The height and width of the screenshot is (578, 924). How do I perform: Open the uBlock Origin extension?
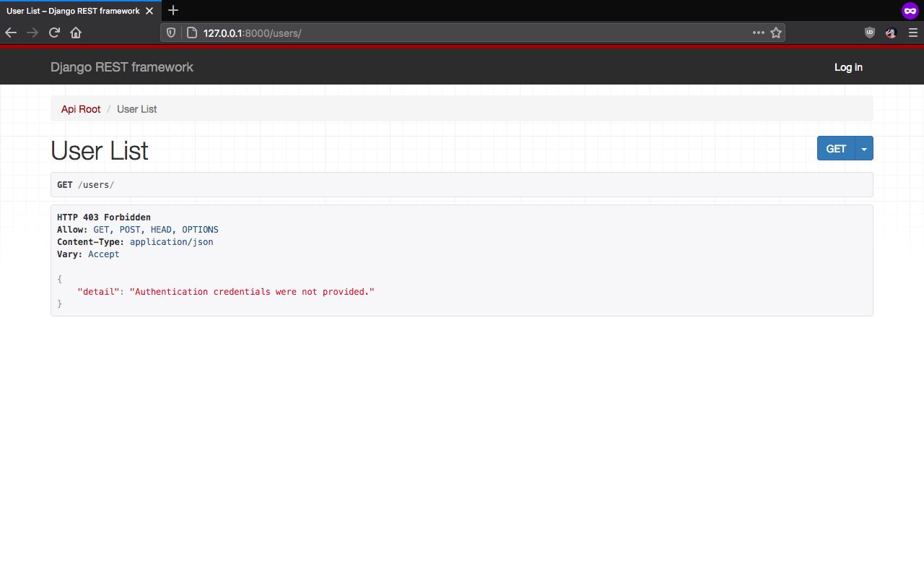coord(870,33)
